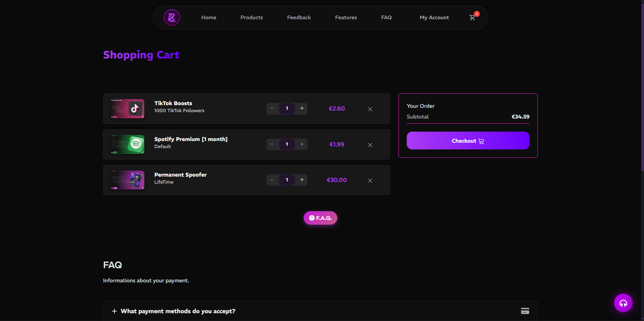Screen dimensions: 644x321
Task: Open the shopping cart icon in navbar
Action: (x=473, y=17)
